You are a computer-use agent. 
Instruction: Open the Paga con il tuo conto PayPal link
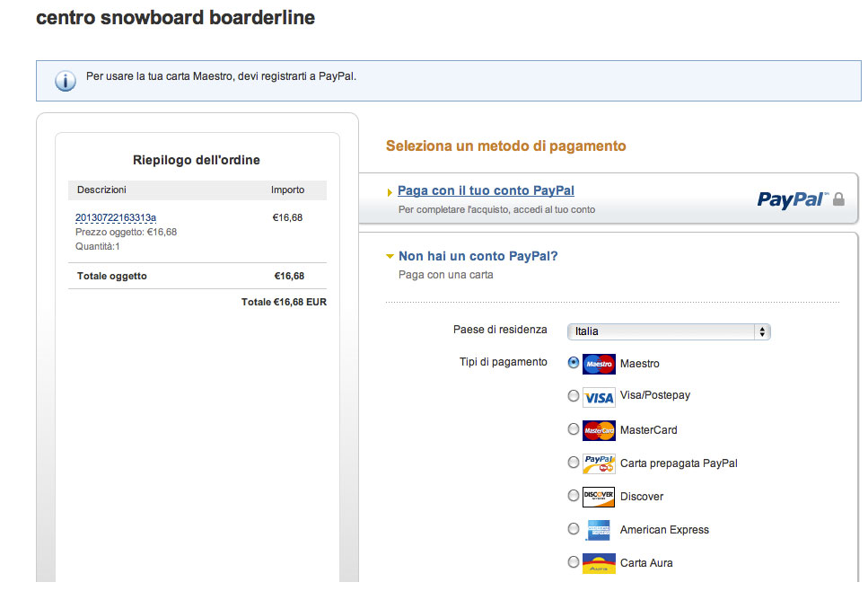tap(486, 190)
